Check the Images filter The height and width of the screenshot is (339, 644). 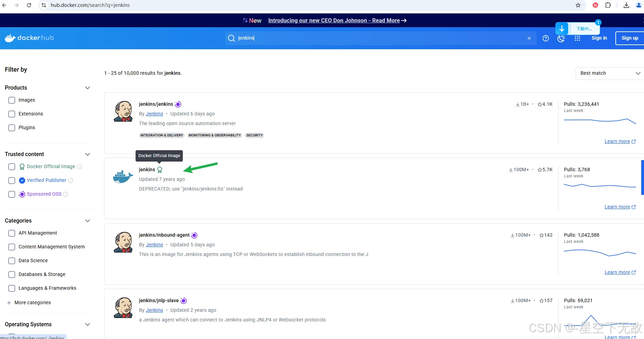click(12, 100)
